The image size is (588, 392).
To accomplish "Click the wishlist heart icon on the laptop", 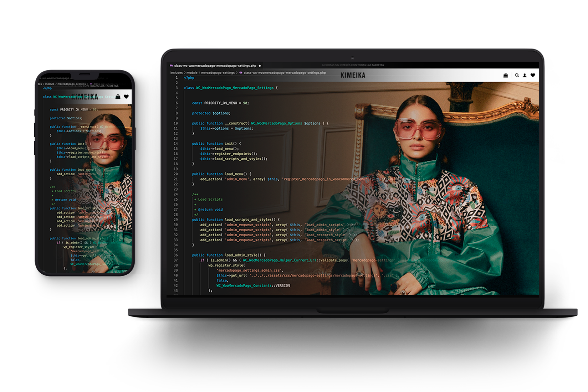I will (x=533, y=75).
